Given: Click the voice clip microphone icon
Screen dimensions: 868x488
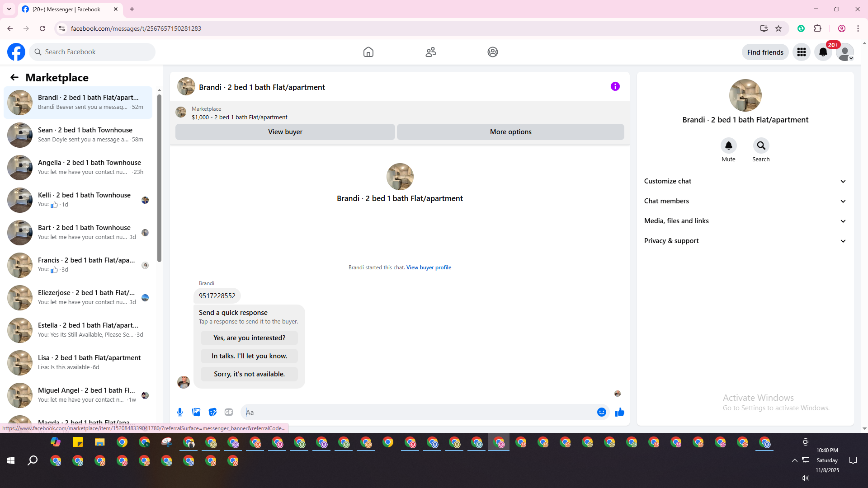Looking at the screenshot, I should (180, 412).
